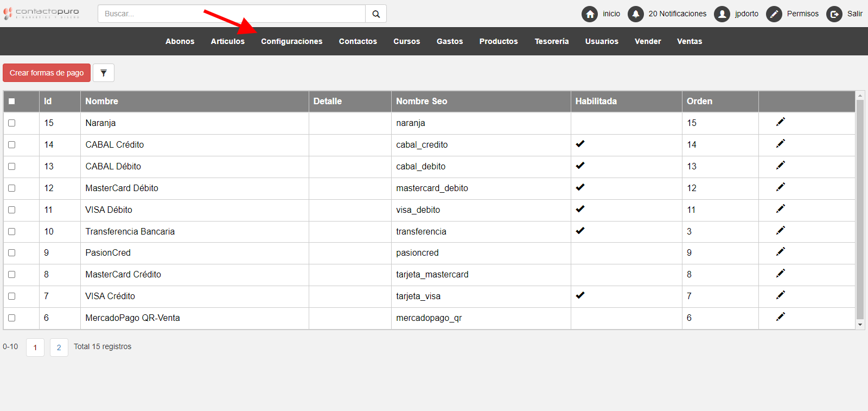
Task: Click pencil icon for MercadoPago QR-Venta
Action: (781, 317)
